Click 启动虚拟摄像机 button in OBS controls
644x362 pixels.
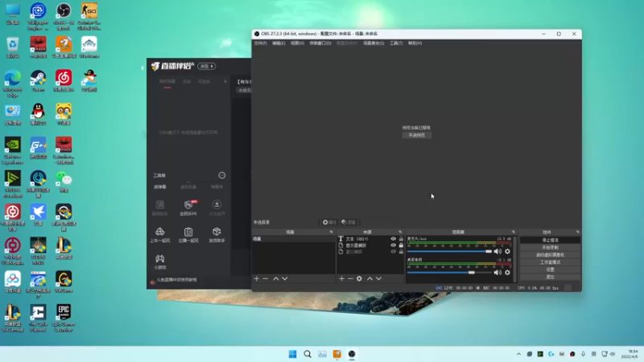click(x=551, y=255)
